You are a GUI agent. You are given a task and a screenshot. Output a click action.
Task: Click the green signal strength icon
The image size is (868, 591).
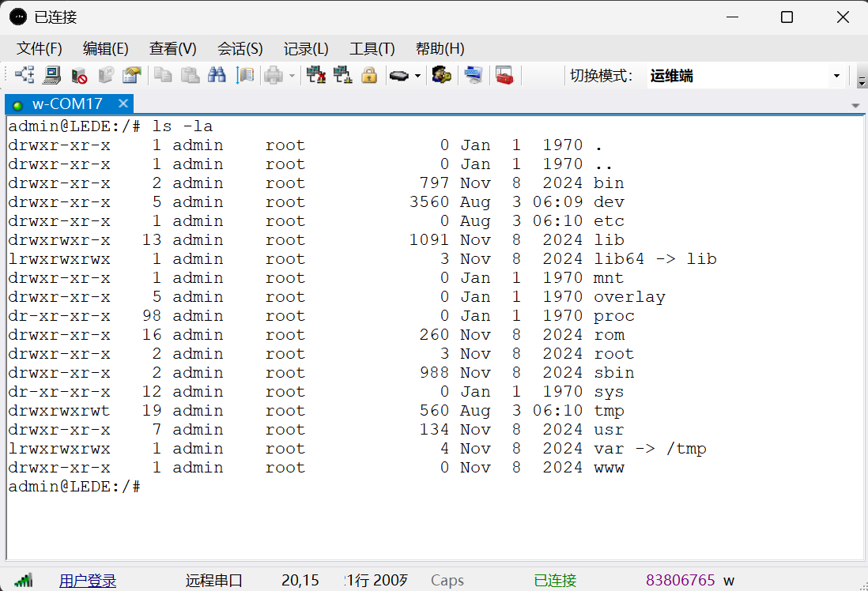pyautogui.click(x=23, y=580)
